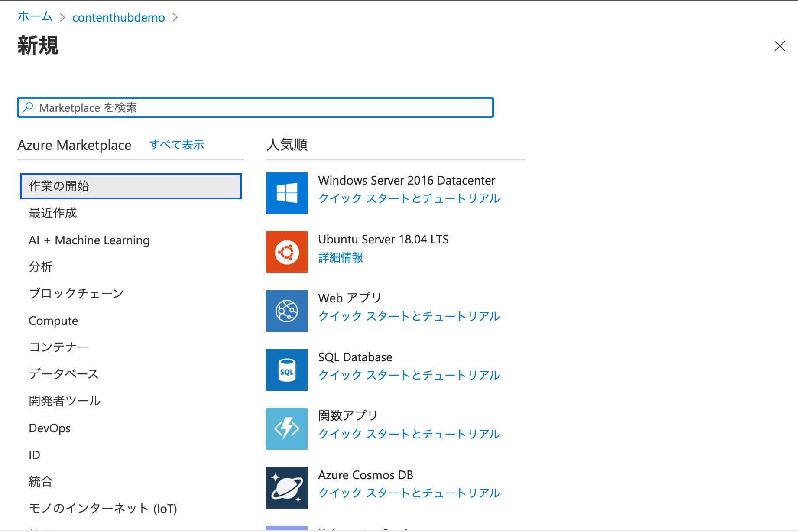Open the 統合 category
Viewport: 798px width, 532px height.
click(x=41, y=482)
